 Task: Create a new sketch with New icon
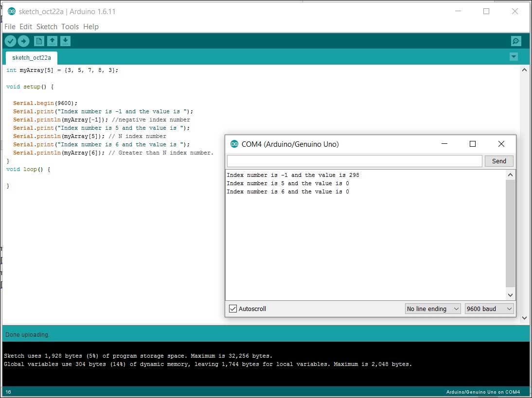(x=39, y=41)
